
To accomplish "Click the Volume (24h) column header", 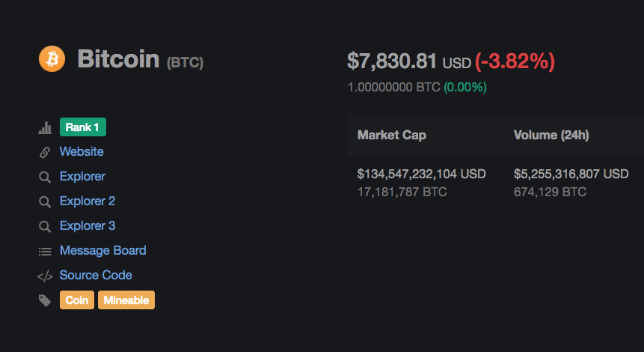I will pyautogui.click(x=551, y=136).
